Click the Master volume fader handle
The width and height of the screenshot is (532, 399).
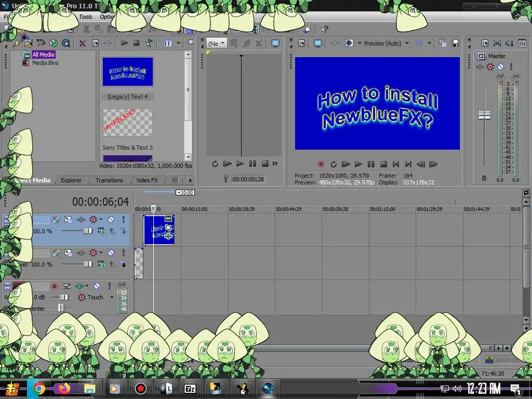484,115
